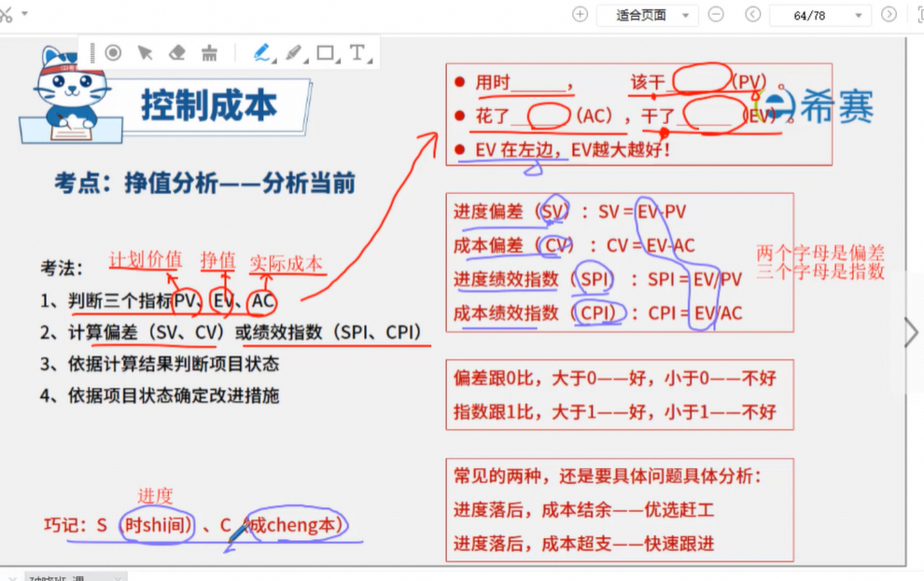Click the text 指数跟1比，大于1——好

[x=547, y=411]
